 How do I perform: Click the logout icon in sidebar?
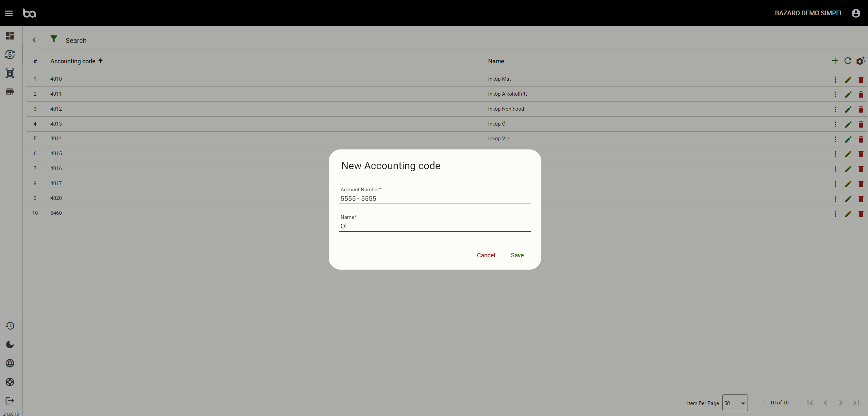10,401
